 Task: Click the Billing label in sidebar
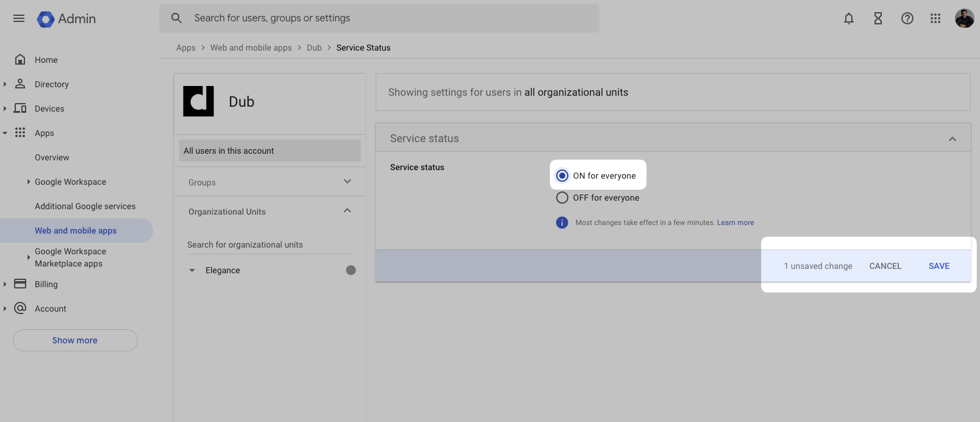click(46, 284)
